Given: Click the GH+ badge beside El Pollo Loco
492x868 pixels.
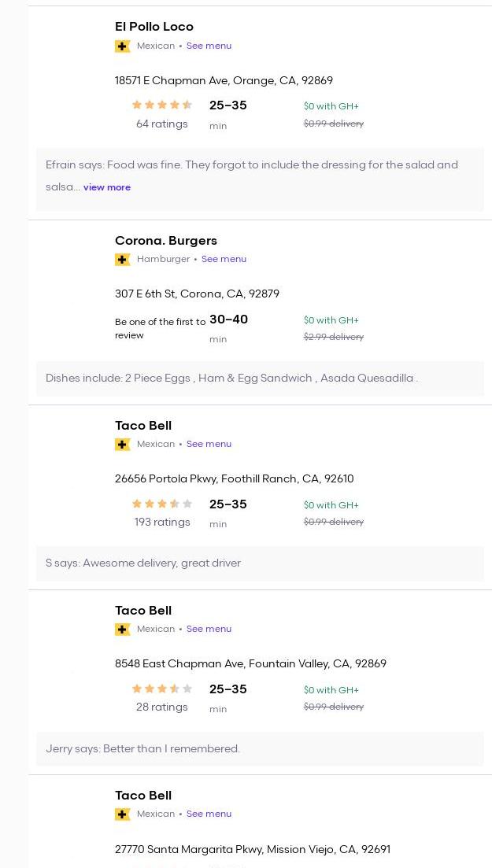Looking at the screenshot, I should tap(123, 46).
